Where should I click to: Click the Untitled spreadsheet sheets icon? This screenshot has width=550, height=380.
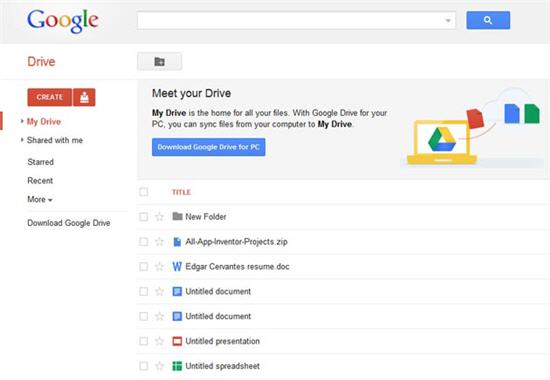point(177,366)
